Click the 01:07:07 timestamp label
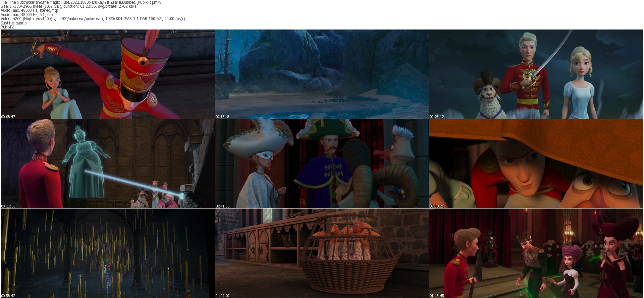 [x=222, y=296]
